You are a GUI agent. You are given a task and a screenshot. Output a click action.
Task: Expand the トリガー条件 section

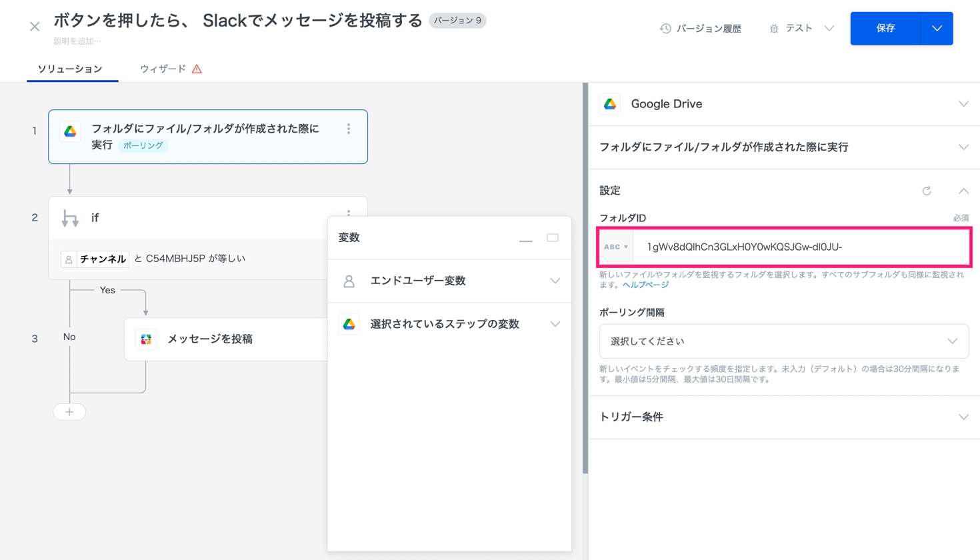pos(783,417)
